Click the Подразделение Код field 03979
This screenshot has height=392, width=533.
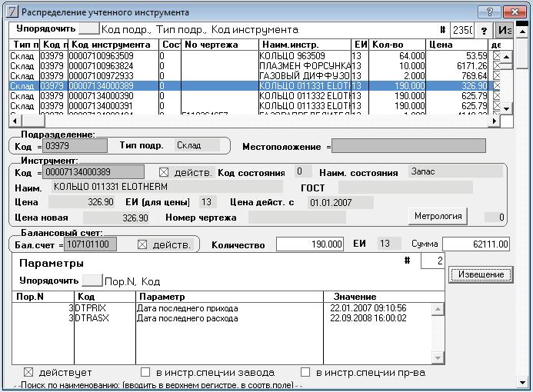(x=75, y=146)
